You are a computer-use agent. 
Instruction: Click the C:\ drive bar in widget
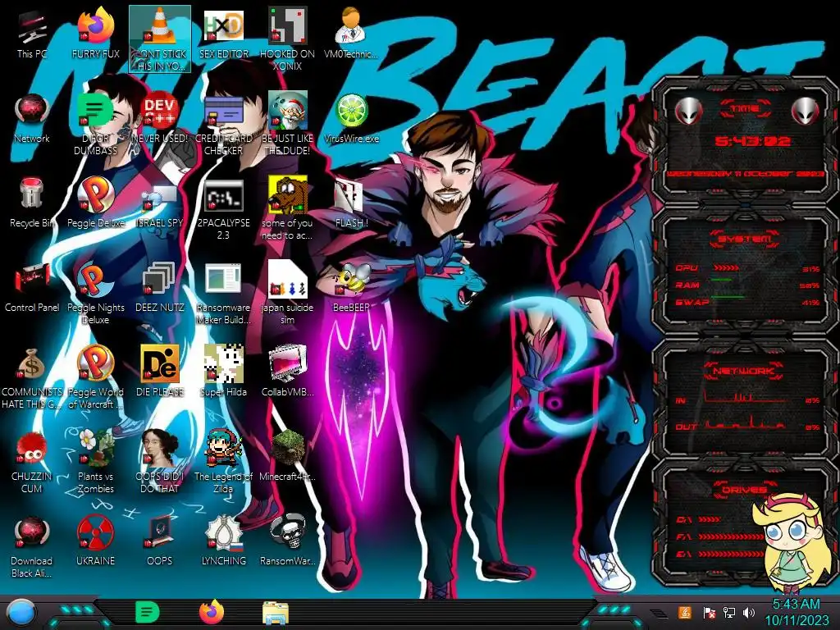pyautogui.click(x=710, y=519)
